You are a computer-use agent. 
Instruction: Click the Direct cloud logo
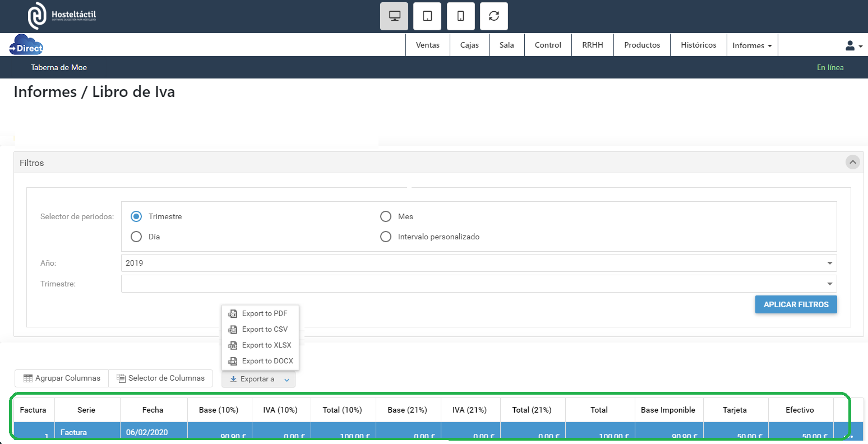tap(26, 45)
